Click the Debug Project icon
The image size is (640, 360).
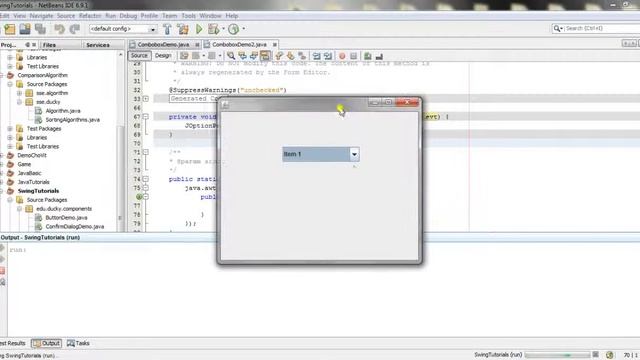point(213,29)
